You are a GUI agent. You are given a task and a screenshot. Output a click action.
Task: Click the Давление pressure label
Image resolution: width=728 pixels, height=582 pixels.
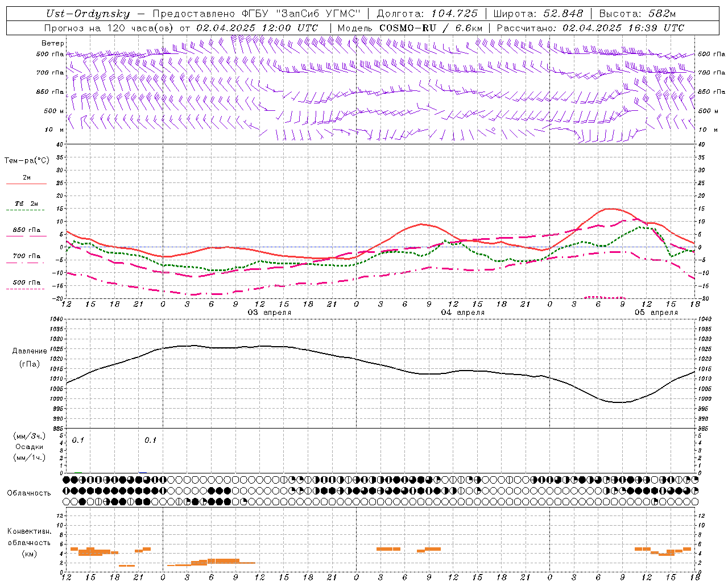(x=30, y=351)
